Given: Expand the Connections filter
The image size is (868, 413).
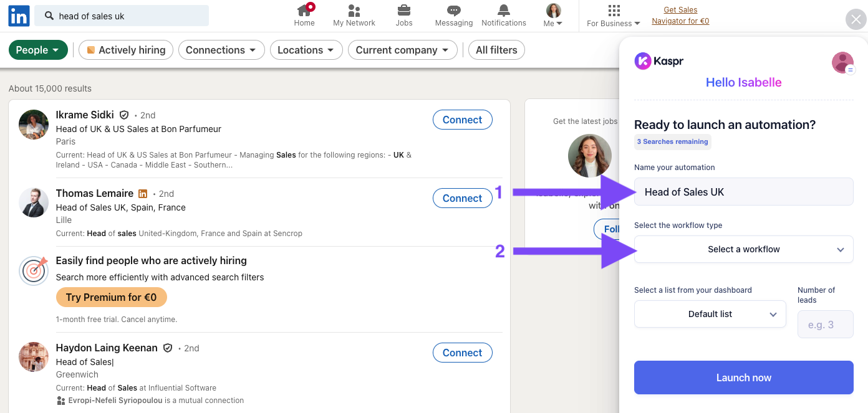Looking at the screenshot, I should (221, 50).
